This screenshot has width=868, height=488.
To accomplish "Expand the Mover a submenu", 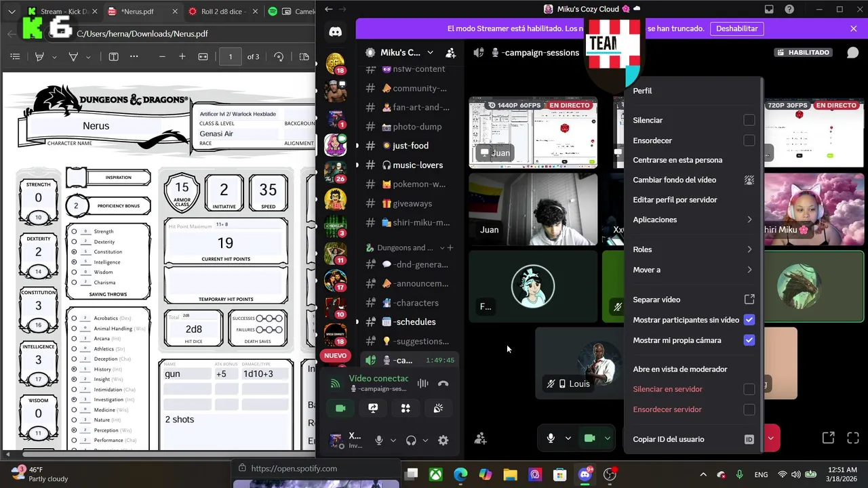I will [x=692, y=270].
